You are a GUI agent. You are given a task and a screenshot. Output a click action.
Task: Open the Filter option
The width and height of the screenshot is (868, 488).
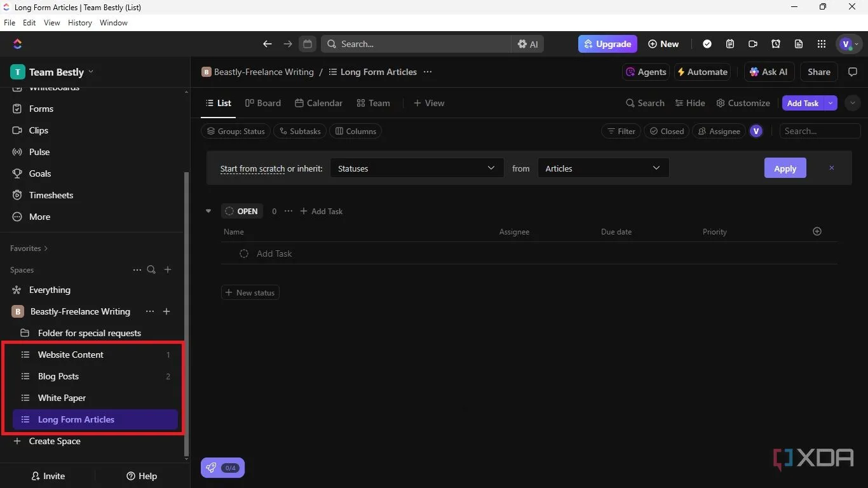pyautogui.click(x=621, y=131)
